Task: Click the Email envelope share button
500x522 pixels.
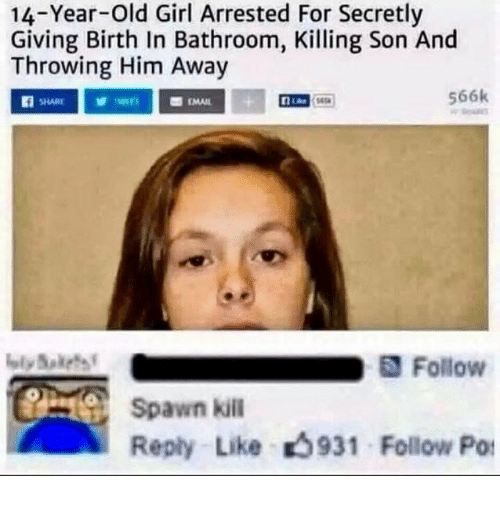Action: click(x=192, y=101)
